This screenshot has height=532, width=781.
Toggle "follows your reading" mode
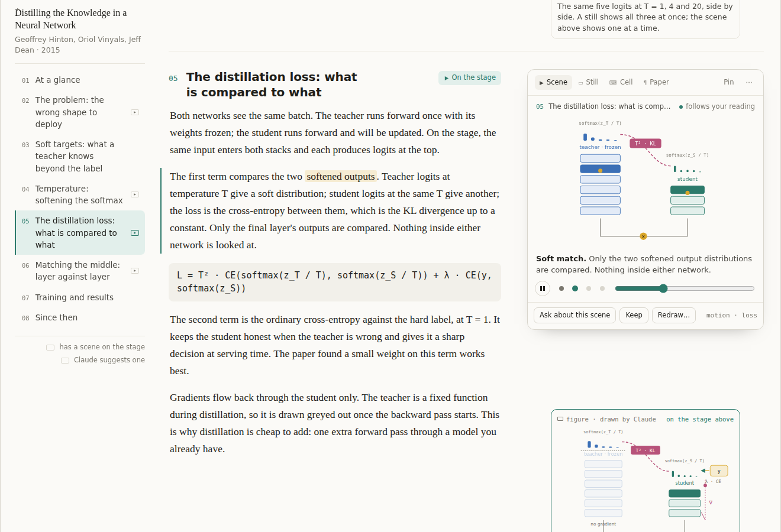coord(717,106)
